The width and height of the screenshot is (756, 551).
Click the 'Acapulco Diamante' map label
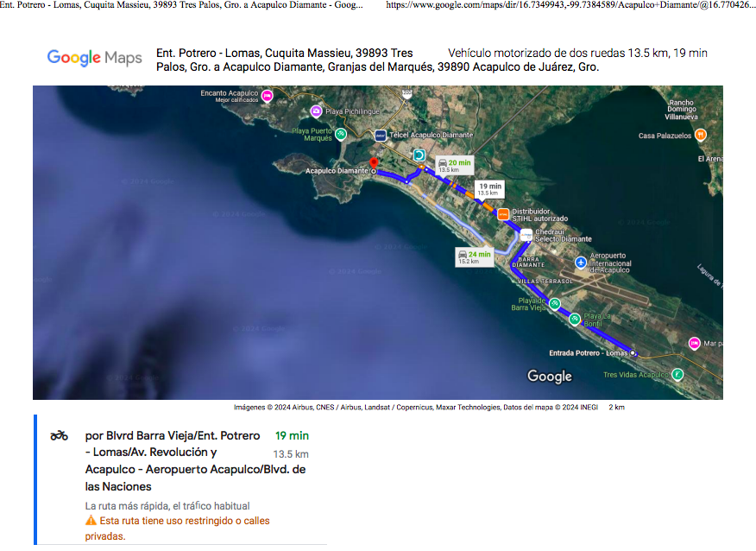click(337, 171)
